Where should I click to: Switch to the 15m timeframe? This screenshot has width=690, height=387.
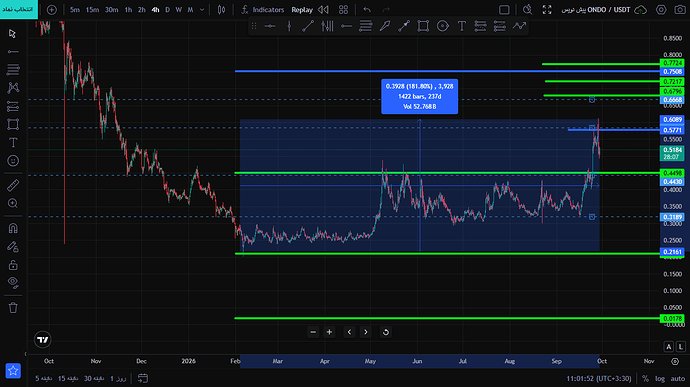click(x=92, y=10)
